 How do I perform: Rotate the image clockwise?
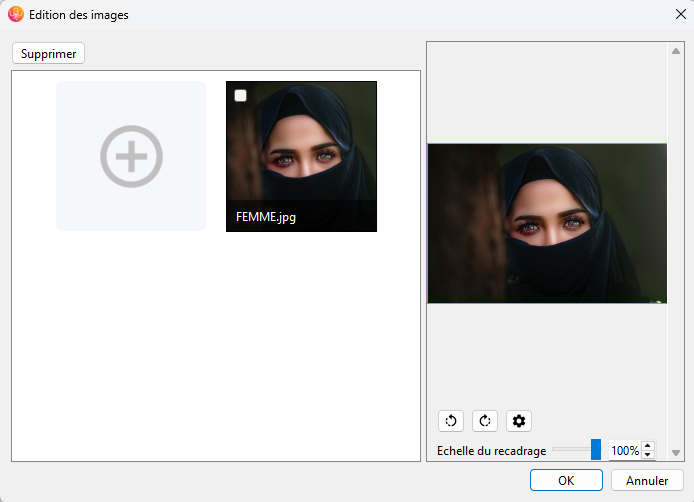click(x=485, y=421)
